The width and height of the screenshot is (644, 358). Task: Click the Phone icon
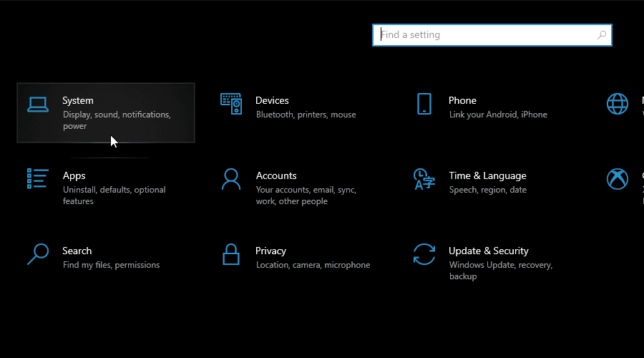click(424, 104)
